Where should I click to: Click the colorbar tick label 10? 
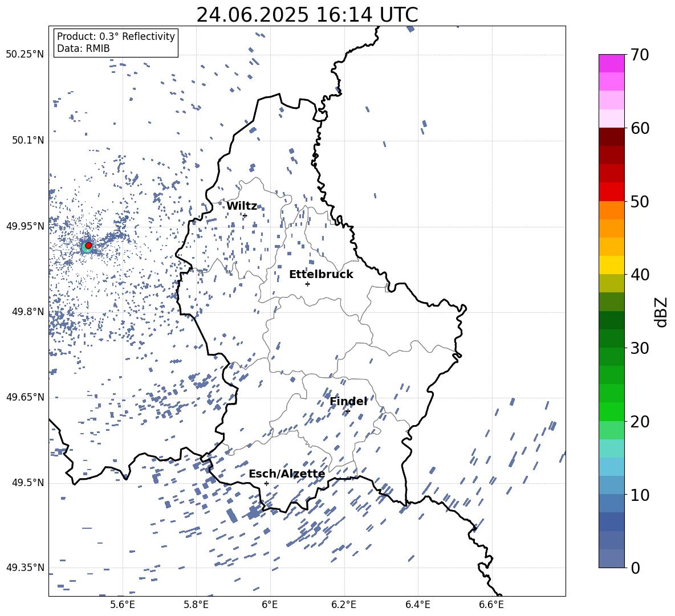click(x=640, y=495)
